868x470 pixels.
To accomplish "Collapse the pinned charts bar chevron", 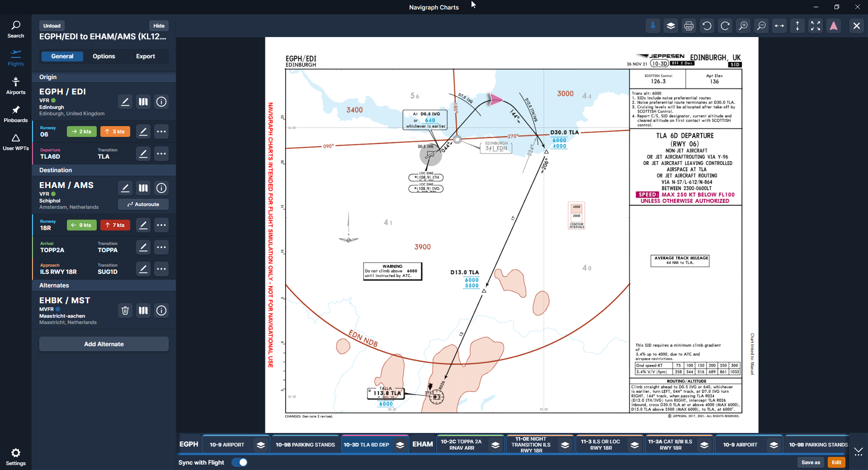I will (x=858, y=451).
